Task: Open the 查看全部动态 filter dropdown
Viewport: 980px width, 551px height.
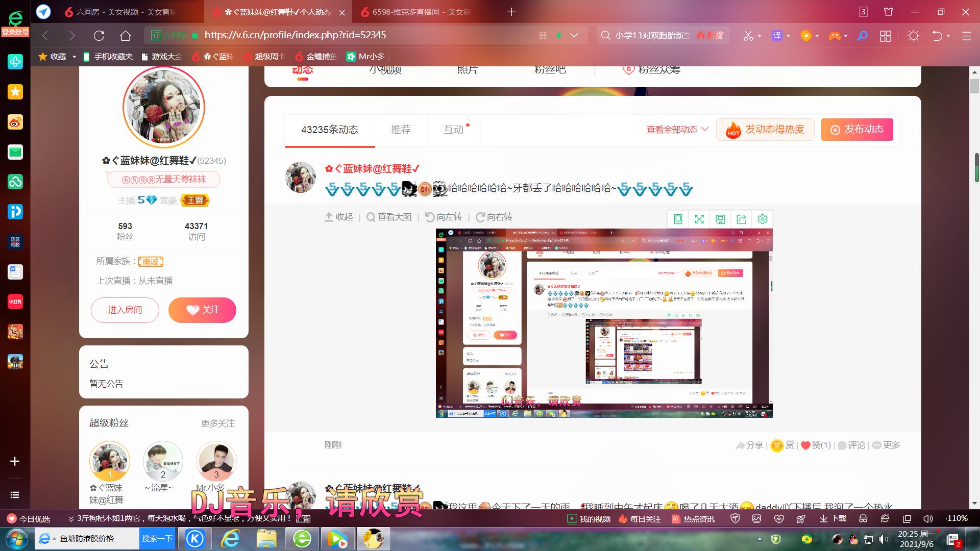Action: [677, 130]
